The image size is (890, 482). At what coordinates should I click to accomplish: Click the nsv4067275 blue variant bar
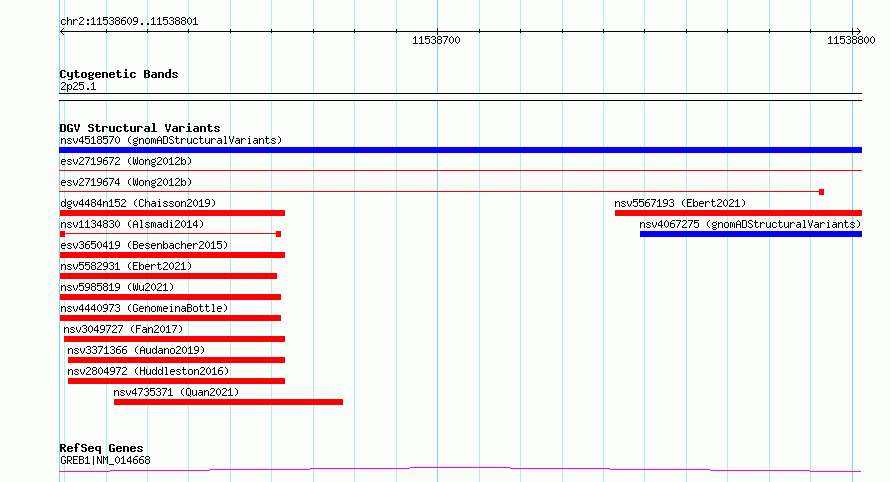(x=750, y=234)
